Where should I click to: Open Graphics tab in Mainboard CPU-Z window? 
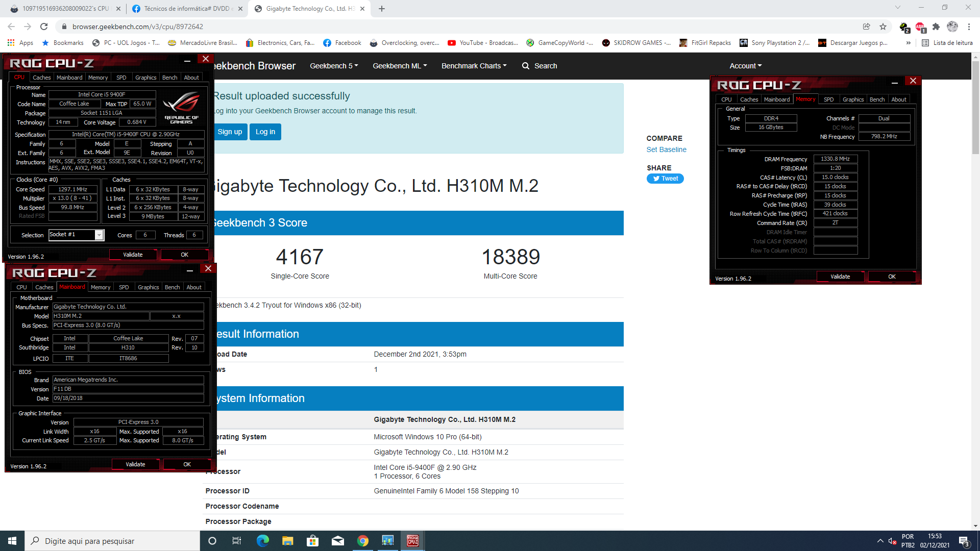[148, 287]
